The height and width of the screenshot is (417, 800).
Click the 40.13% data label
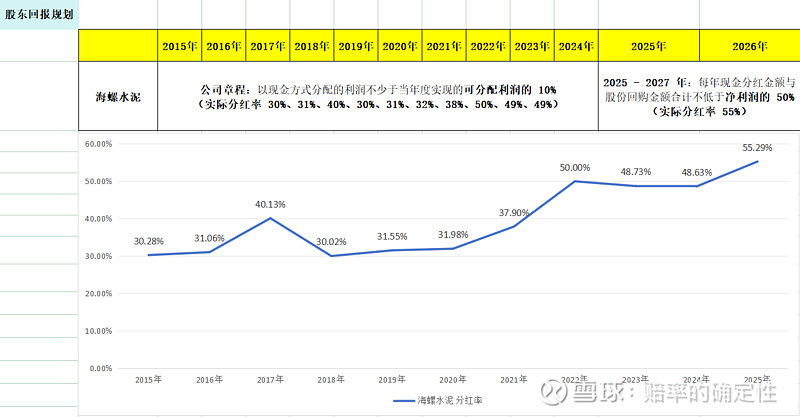(270, 204)
